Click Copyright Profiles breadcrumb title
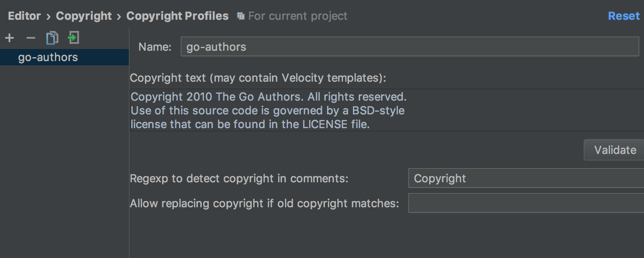 click(177, 16)
